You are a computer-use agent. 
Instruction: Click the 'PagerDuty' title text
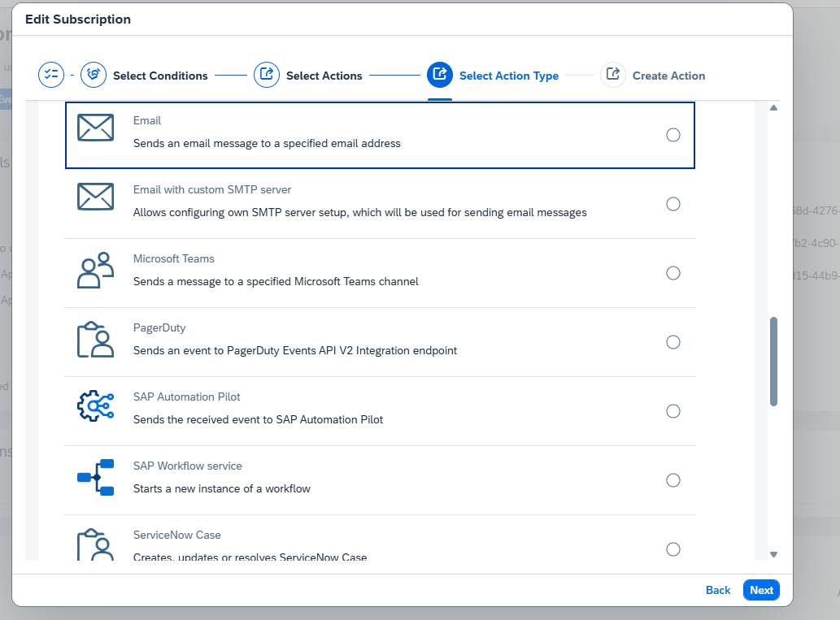pyautogui.click(x=159, y=327)
